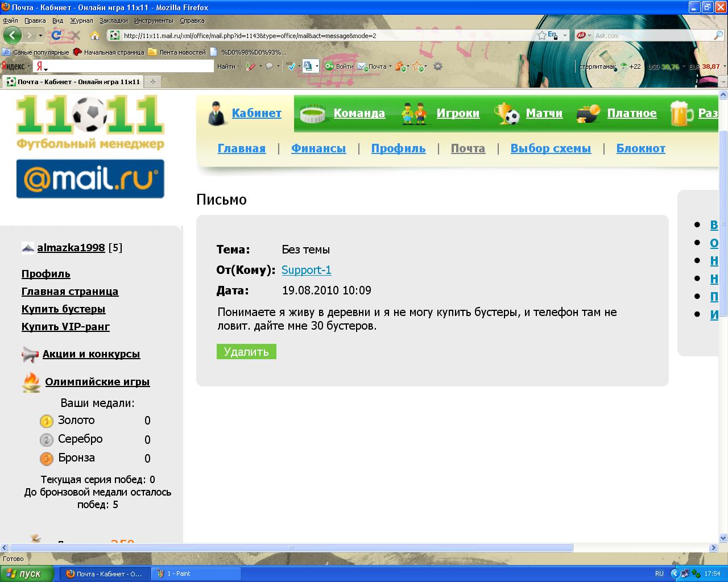This screenshot has height=582, width=728.
Task: Reload the page with the refresh icon
Action: click(56, 35)
